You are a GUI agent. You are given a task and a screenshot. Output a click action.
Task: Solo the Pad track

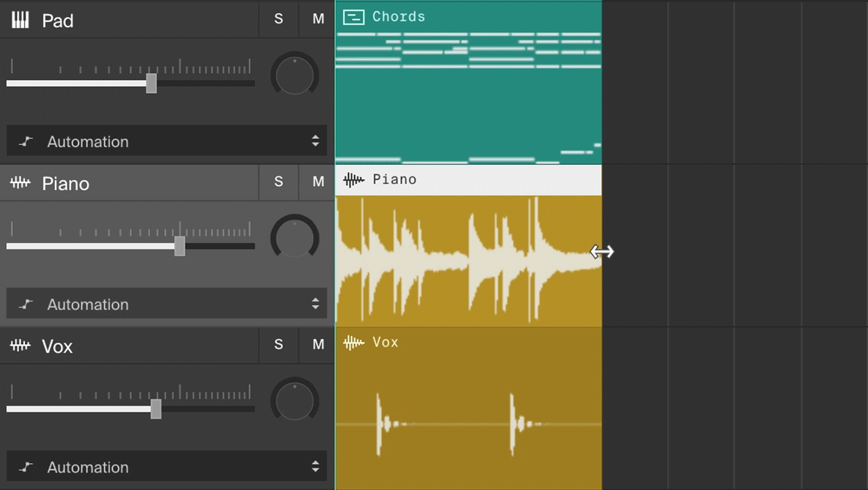tap(279, 19)
